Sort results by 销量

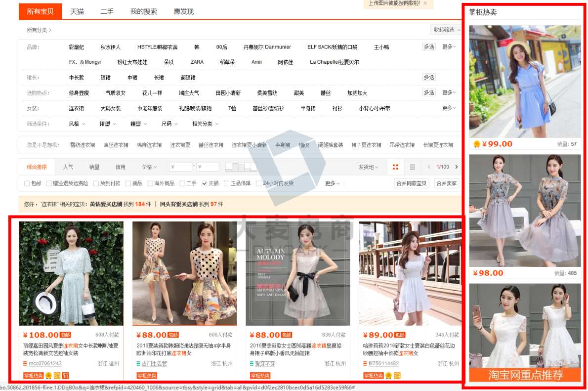tap(94, 167)
